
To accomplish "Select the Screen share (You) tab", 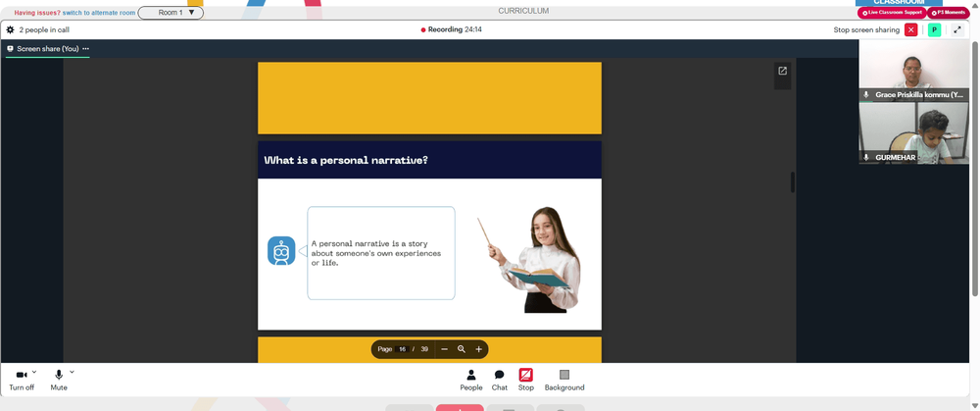I will point(47,49).
